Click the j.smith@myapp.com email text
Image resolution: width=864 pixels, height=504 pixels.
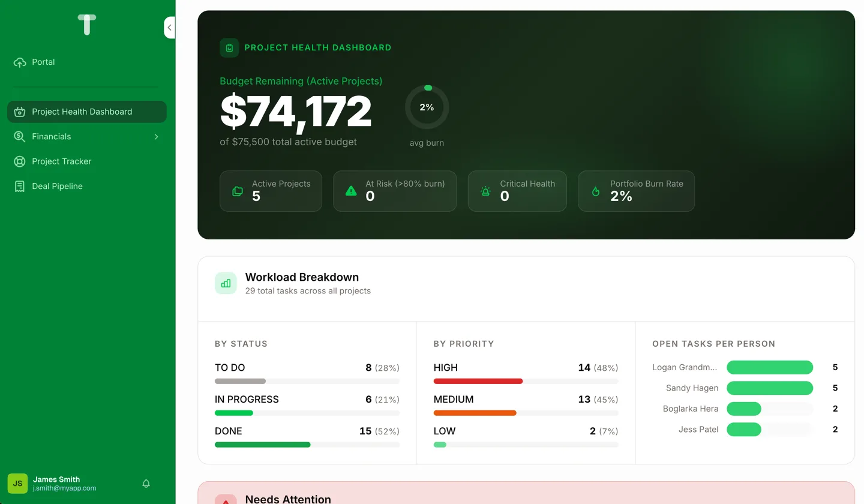pos(64,488)
